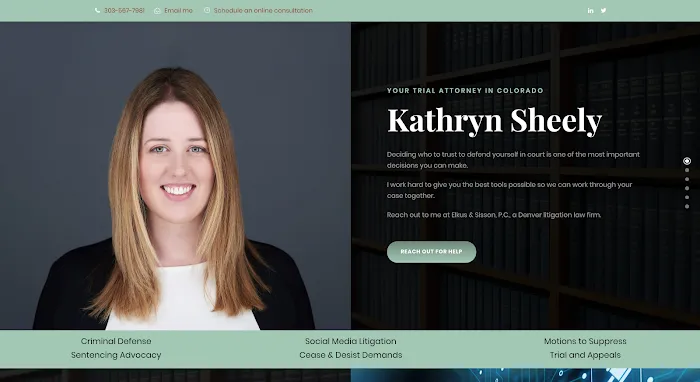Visit the Twitter profile icon
Viewport: 700px width, 382px height.
click(604, 10)
